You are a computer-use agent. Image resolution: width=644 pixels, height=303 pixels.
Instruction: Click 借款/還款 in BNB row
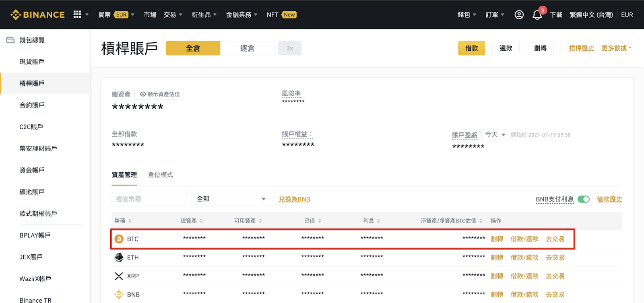(524, 295)
